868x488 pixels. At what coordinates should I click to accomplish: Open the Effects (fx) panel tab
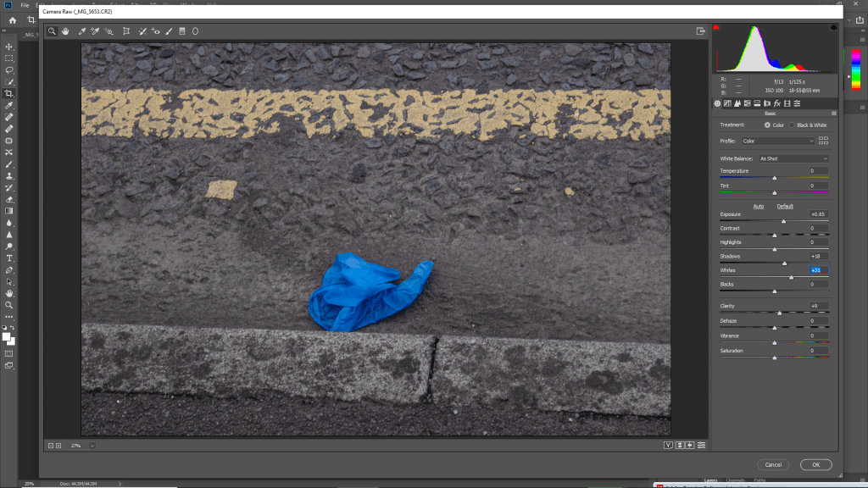point(776,103)
